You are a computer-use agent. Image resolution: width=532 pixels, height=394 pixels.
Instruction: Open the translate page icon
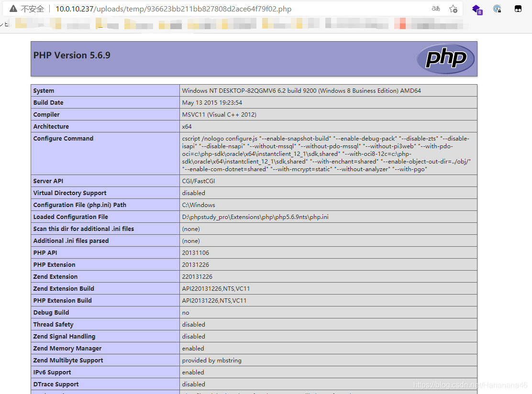(x=436, y=9)
